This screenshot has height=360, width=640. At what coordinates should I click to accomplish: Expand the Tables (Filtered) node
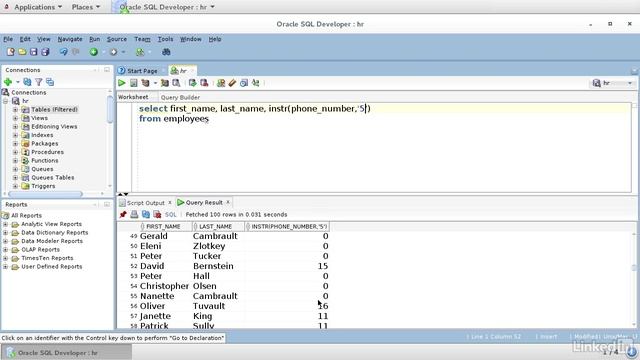pyautogui.click(x=15, y=109)
